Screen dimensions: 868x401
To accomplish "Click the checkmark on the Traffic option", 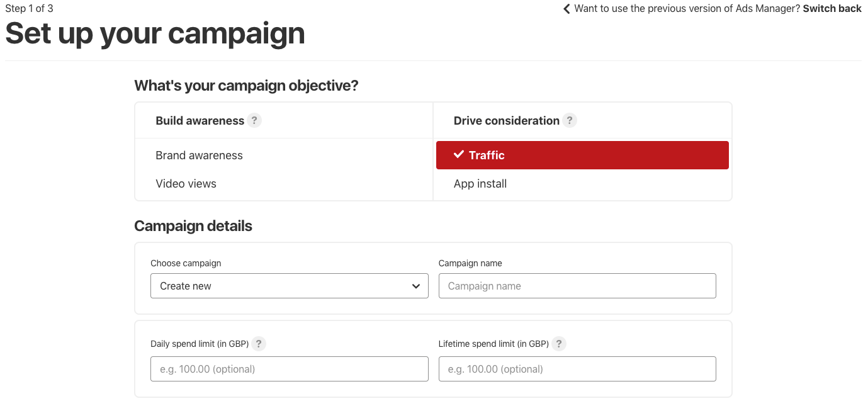I will (459, 154).
